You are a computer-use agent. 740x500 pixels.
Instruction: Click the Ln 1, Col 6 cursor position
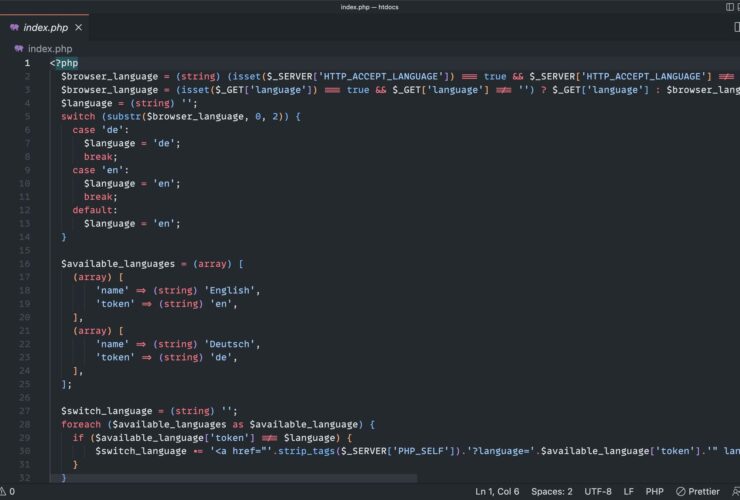(x=497, y=492)
